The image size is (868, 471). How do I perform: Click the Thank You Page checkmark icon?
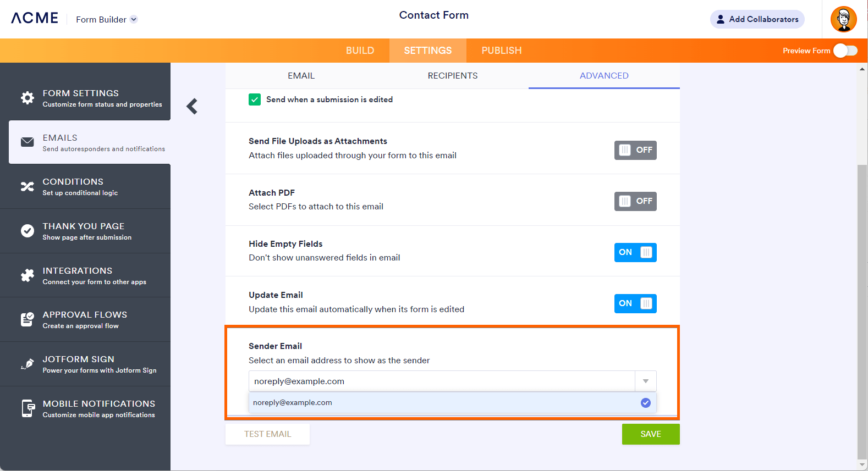[28, 231]
